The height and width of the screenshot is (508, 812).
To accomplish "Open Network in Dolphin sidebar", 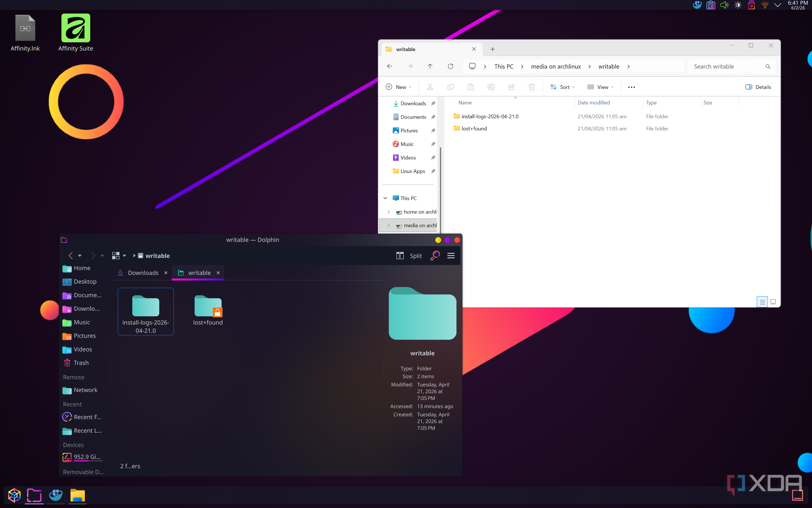I will point(81,390).
